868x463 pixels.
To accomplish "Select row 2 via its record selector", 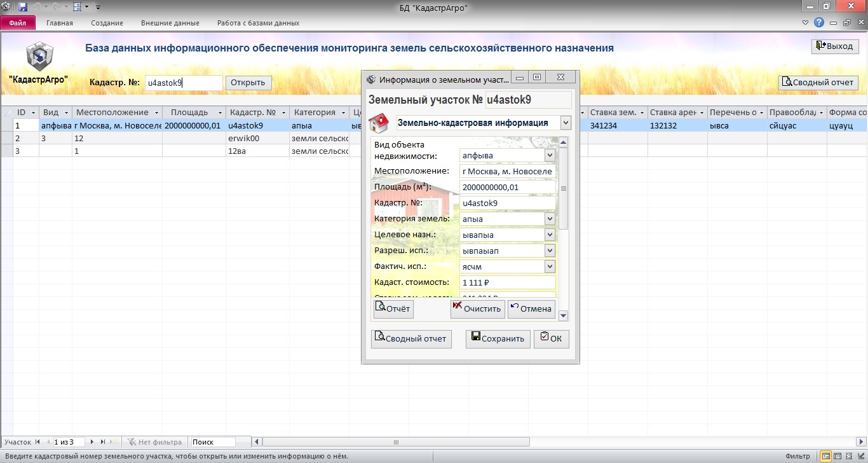I will (7, 138).
